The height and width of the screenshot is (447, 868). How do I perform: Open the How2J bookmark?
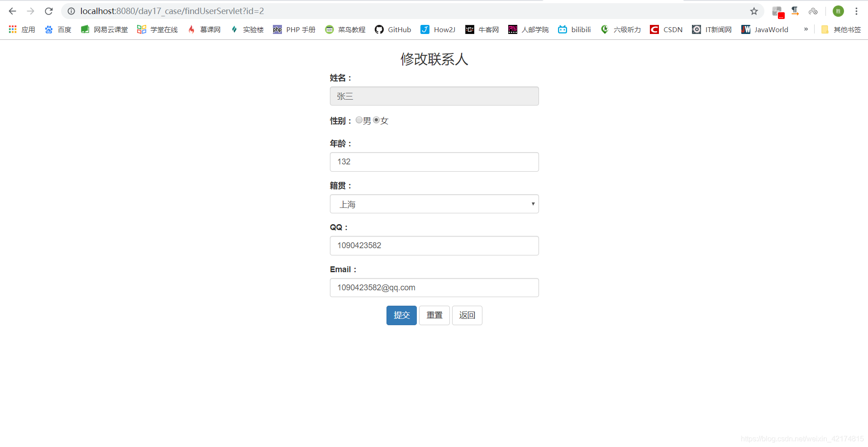pos(438,29)
